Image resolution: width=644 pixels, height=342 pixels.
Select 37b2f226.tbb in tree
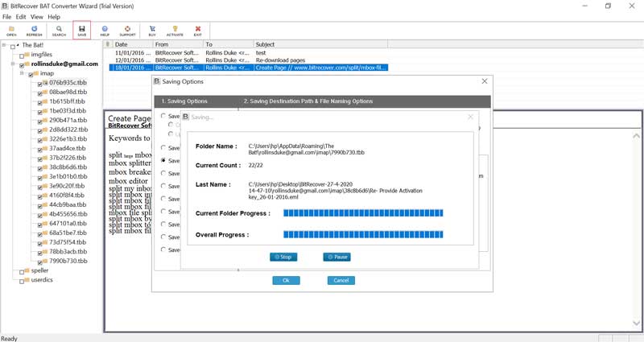[x=68, y=158]
